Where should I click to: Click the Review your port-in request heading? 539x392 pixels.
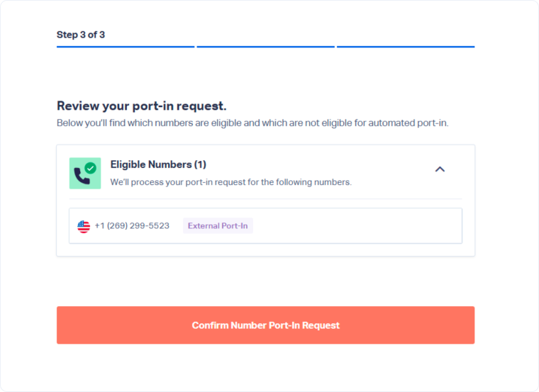(x=142, y=106)
